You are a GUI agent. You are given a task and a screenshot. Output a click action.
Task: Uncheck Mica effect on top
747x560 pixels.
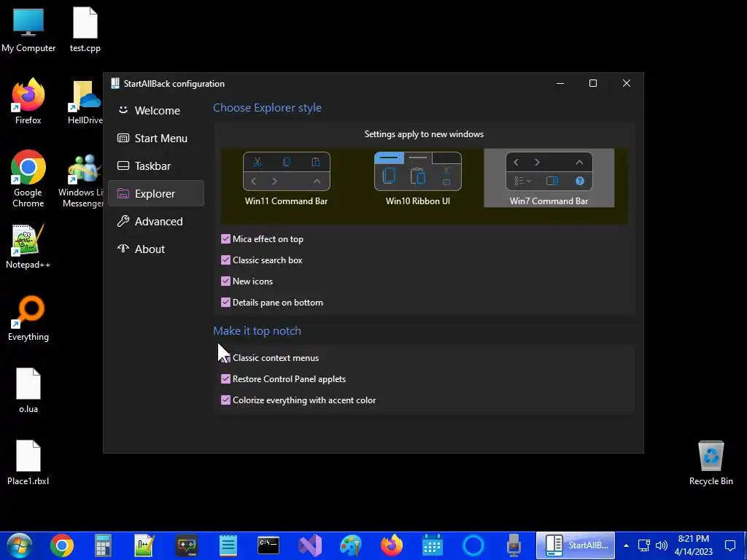(226, 239)
